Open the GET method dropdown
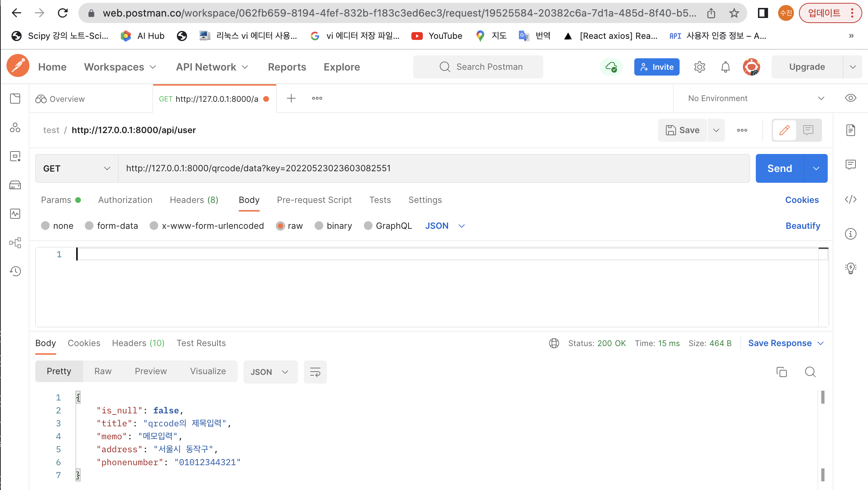868x490 pixels. click(77, 168)
